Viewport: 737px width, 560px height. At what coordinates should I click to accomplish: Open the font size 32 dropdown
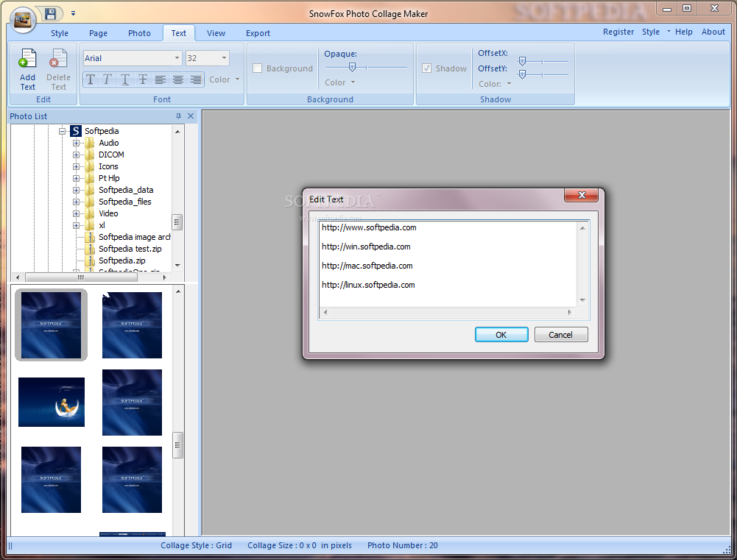point(224,58)
